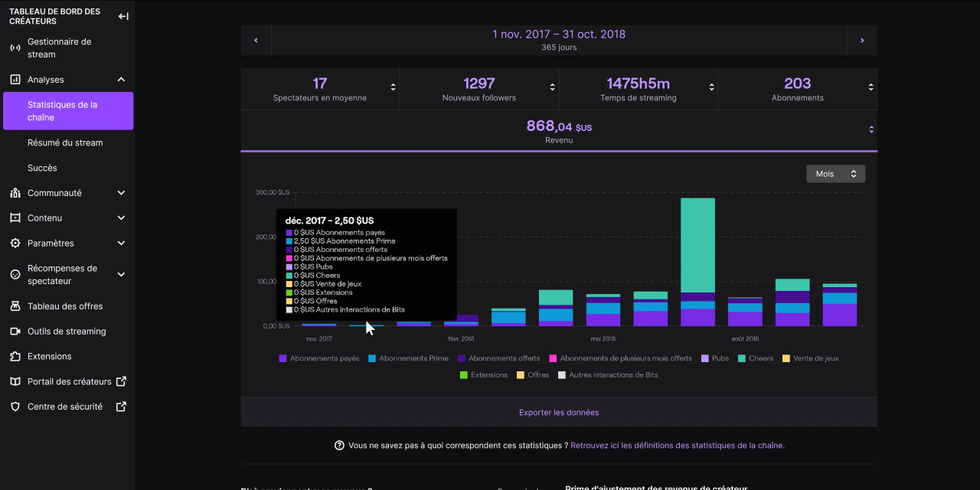Open Centre de sécurité shield icon

15,407
